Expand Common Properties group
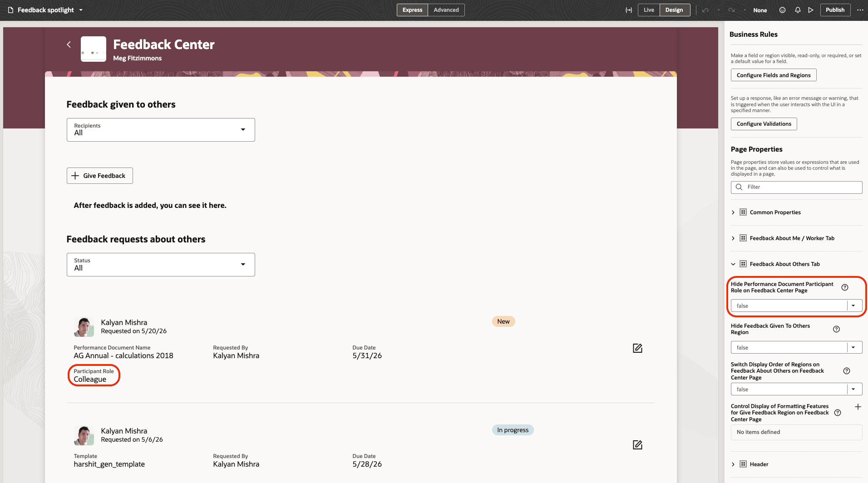The width and height of the screenshot is (868, 483). 733,212
